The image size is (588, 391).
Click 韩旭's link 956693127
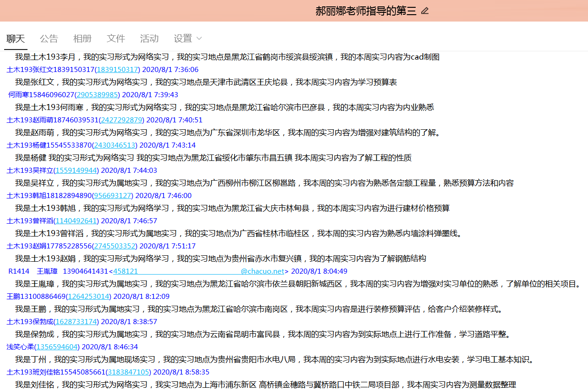click(x=113, y=196)
